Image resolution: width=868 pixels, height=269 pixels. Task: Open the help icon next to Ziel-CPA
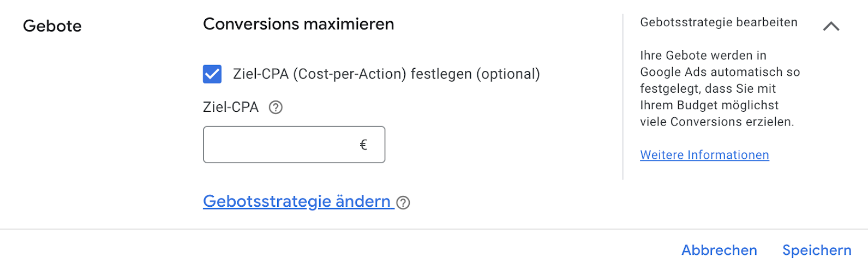coord(276,107)
